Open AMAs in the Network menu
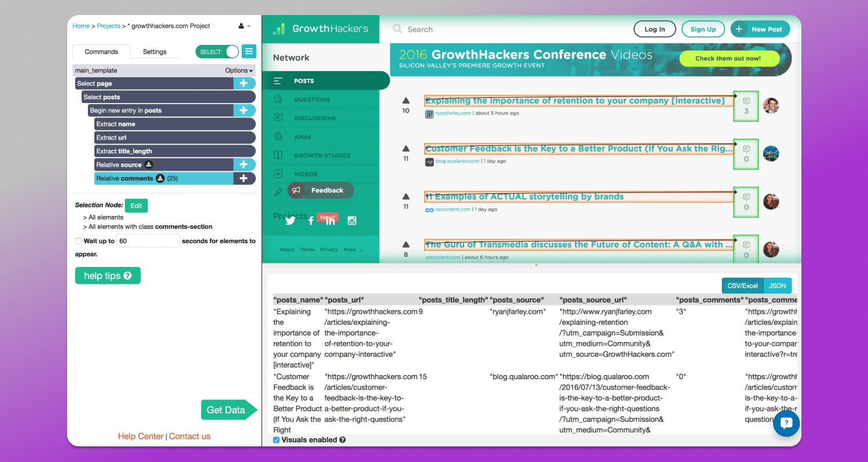 [x=321, y=137]
